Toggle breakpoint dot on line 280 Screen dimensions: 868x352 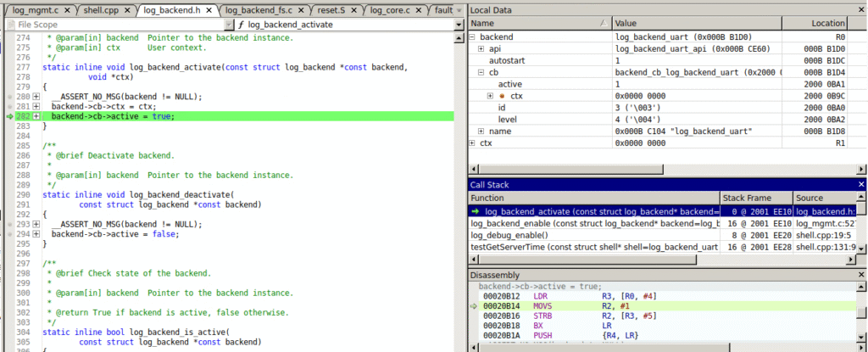(x=8, y=97)
